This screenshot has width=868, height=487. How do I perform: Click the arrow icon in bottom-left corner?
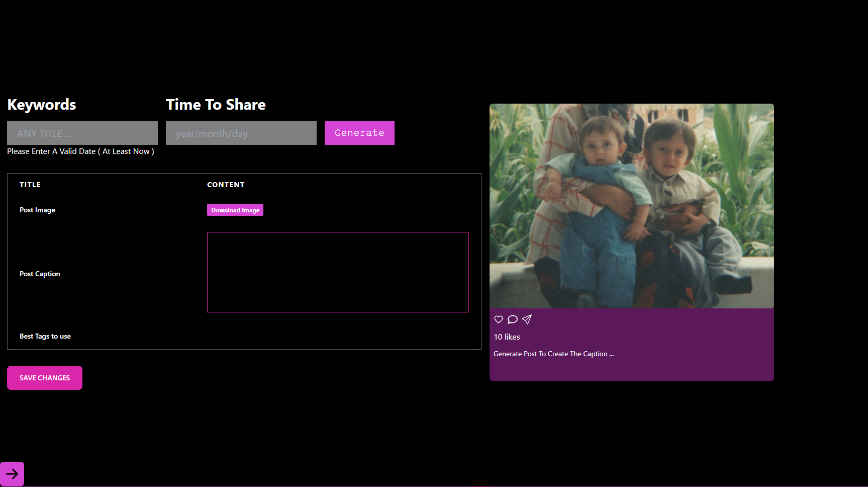click(12, 473)
